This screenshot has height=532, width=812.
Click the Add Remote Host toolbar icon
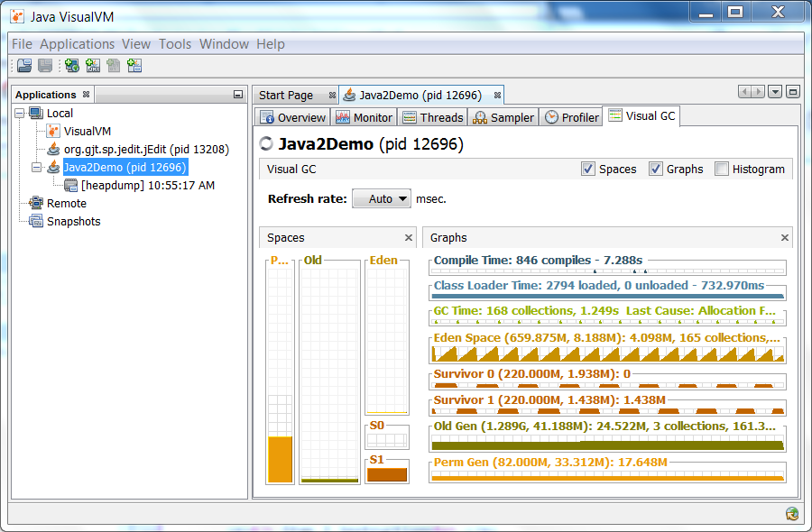[x=70, y=65]
